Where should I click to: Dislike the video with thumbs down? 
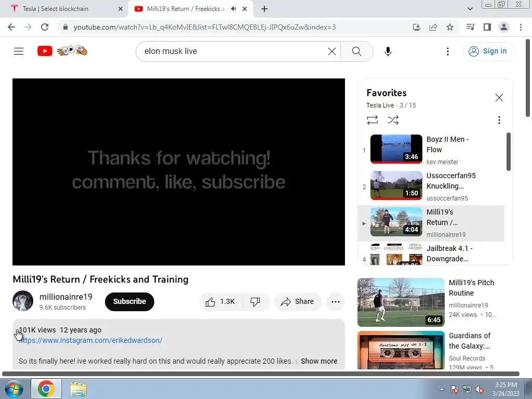pos(255,302)
